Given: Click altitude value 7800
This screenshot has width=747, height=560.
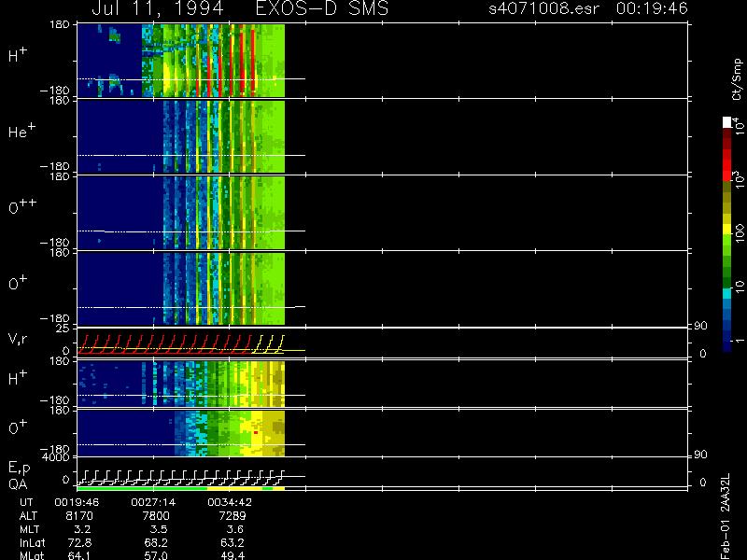Looking at the screenshot, I should tap(156, 516).
